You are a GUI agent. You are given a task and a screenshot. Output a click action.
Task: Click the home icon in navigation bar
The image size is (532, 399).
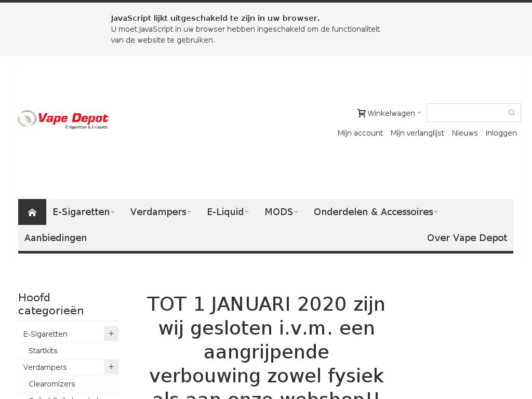tap(32, 212)
